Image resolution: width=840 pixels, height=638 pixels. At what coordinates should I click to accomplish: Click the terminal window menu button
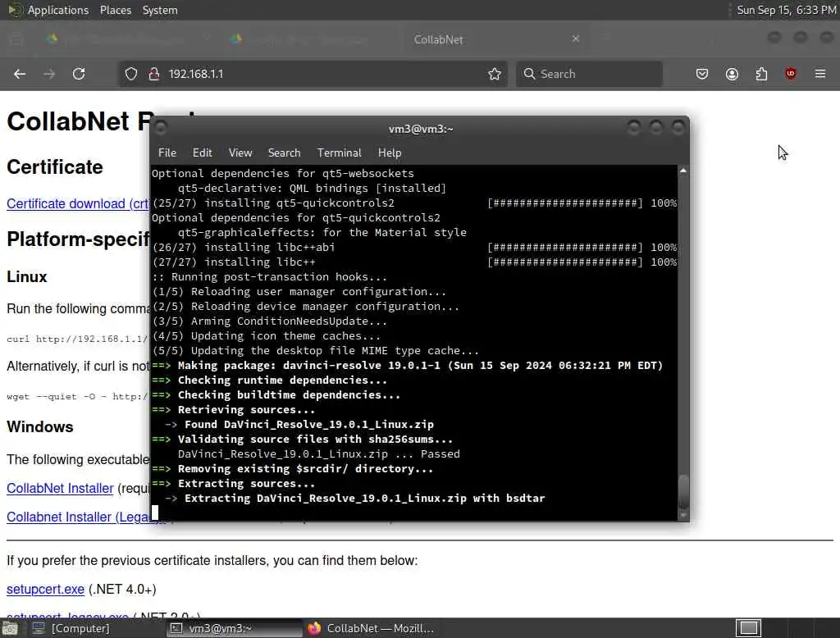(x=160, y=128)
